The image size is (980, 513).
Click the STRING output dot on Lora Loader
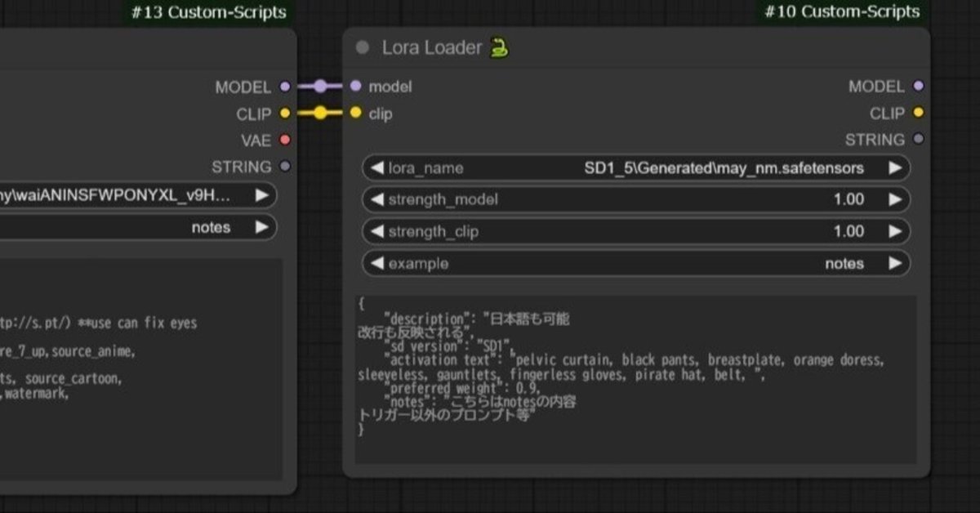[x=920, y=140]
